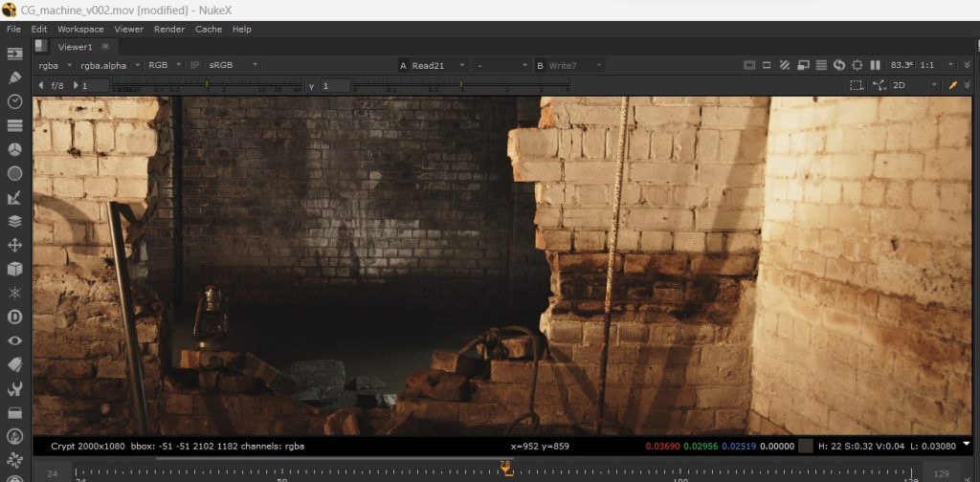
Task: Open the Views nodes menu (eye icon)
Action: pyautogui.click(x=14, y=340)
